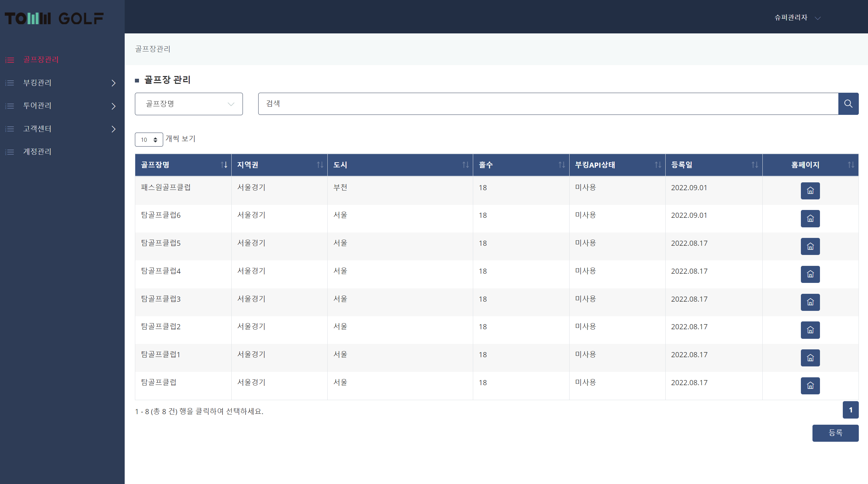Click the magnifier search button
Viewport: 868px width, 484px height.
(848, 104)
